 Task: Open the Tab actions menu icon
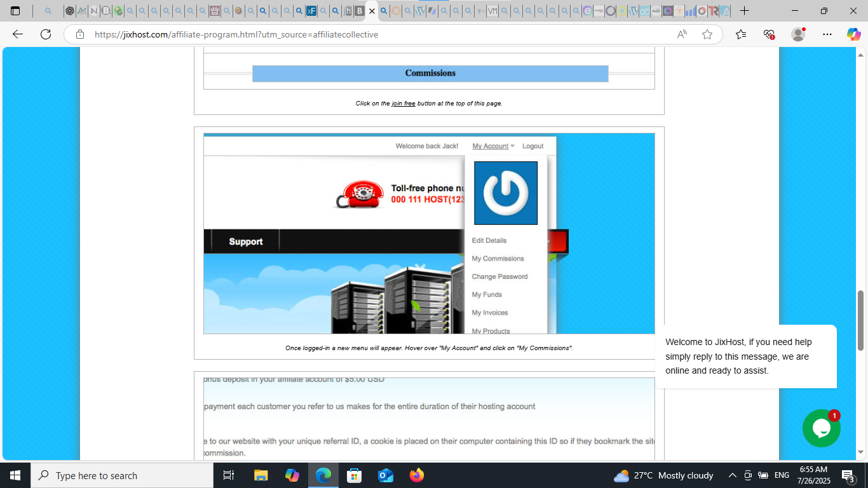[x=15, y=11]
